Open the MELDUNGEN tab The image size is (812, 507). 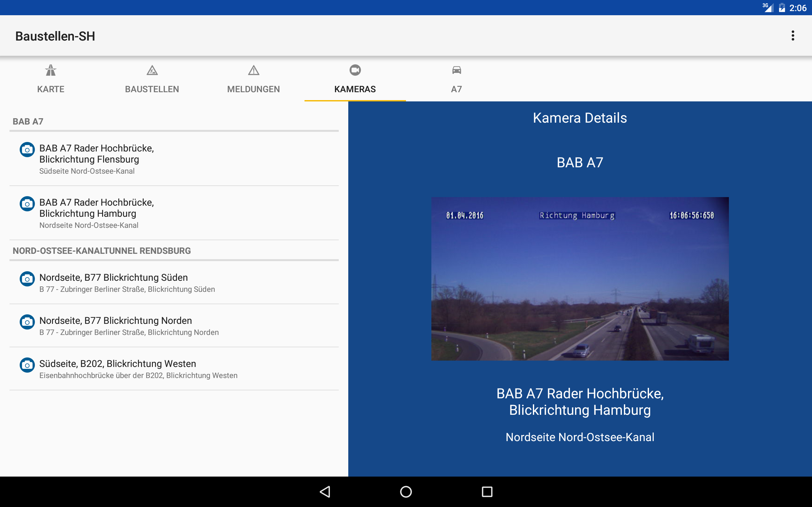pos(253,89)
